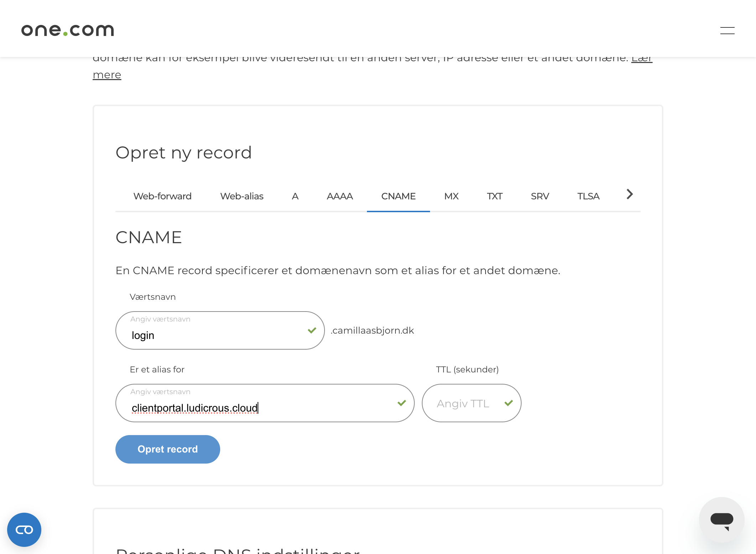Click the Er et alias for label
Screen dimensions: 756x554
(157, 370)
